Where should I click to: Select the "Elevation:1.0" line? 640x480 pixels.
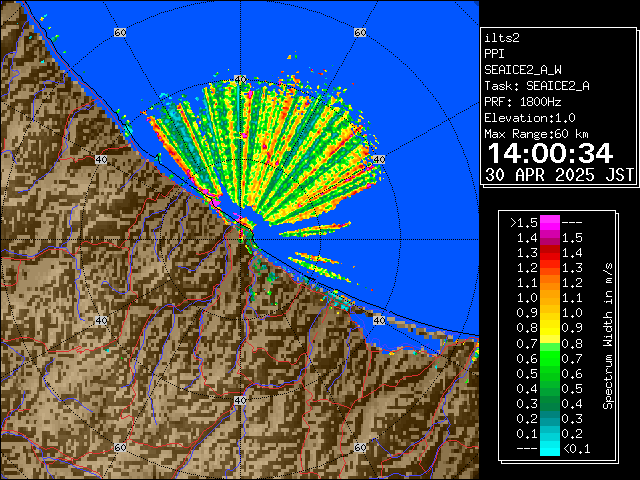(x=530, y=118)
